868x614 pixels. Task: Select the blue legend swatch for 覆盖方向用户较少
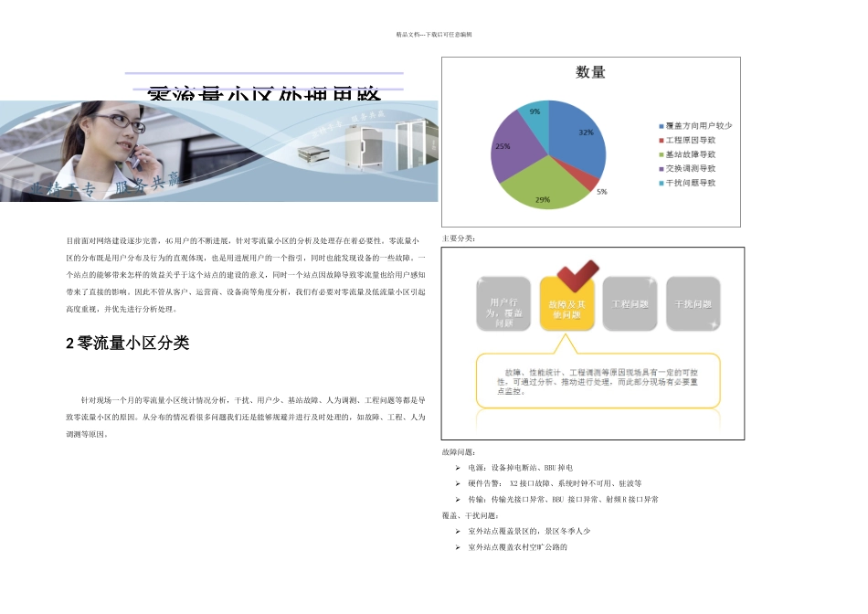661,126
